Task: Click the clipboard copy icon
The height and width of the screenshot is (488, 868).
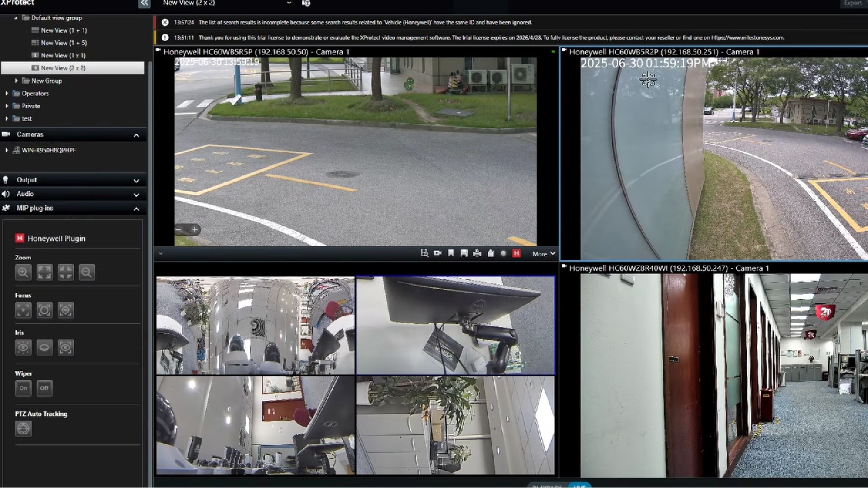Action: pyautogui.click(x=491, y=253)
